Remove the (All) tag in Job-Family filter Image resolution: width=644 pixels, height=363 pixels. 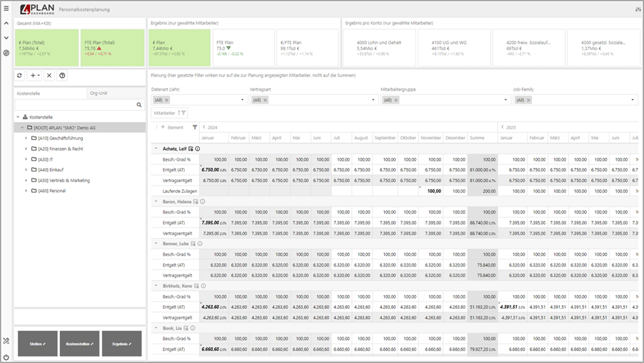pos(528,100)
